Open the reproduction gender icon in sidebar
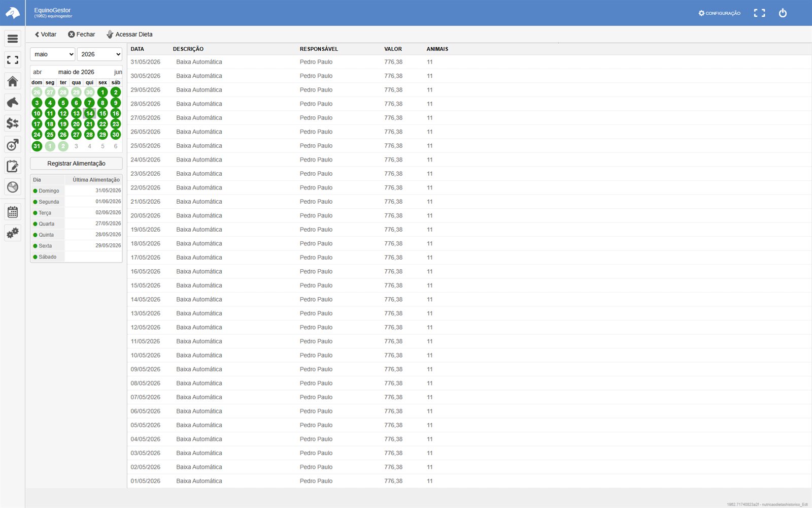The height and width of the screenshot is (508, 812). (x=13, y=145)
